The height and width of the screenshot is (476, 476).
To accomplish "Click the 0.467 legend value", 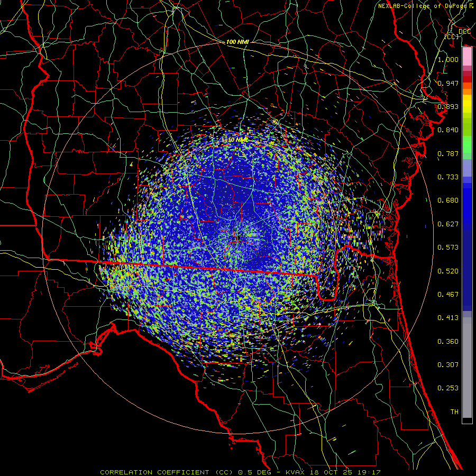I will (448, 295).
